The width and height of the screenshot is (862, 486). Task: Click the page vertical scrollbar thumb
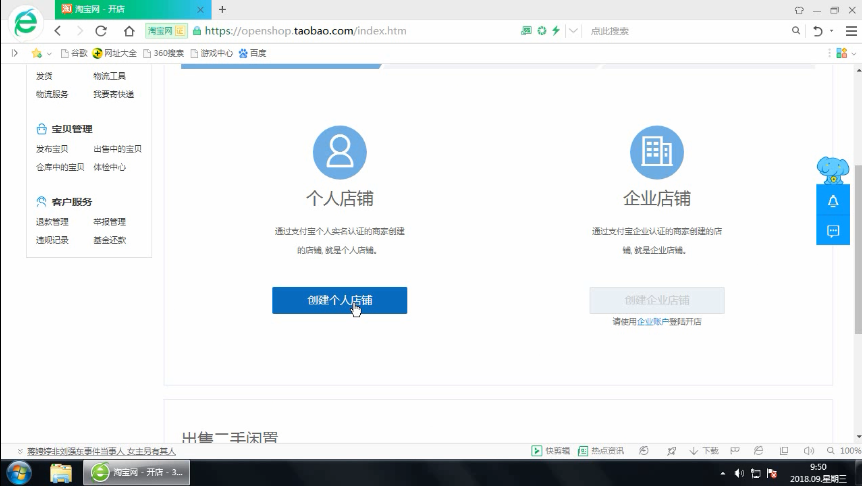pos(858,248)
